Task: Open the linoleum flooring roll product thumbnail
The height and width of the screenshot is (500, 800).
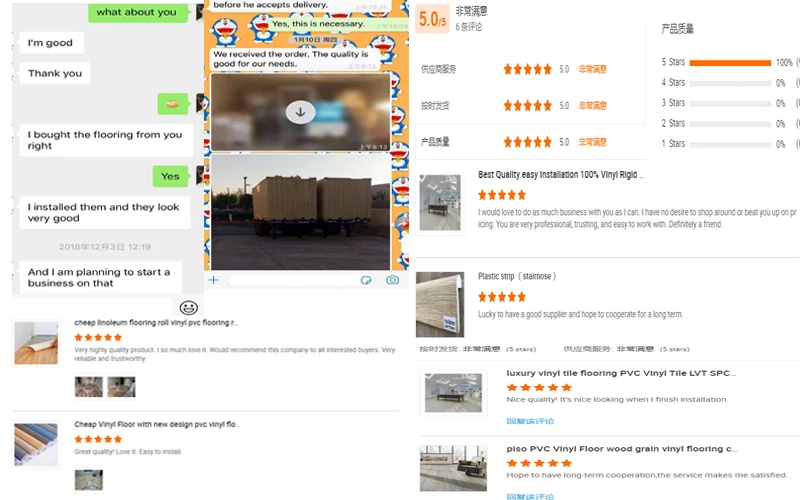Action: tap(36, 343)
